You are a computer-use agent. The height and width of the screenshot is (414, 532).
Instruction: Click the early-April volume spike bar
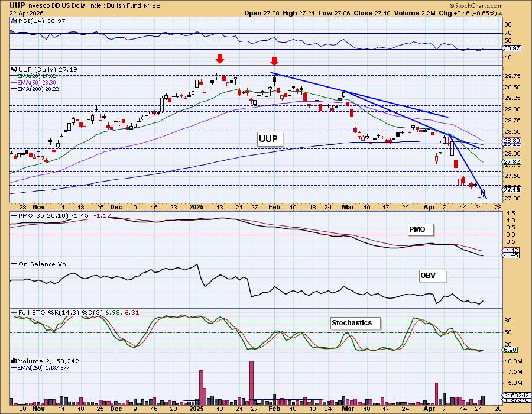point(436,394)
